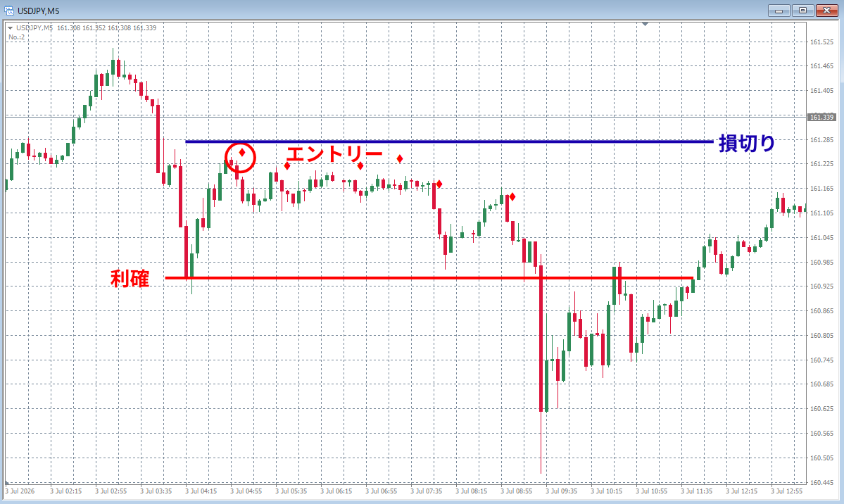The width and height of the screenshot is (844, 504).
Task: Click the time axis label 3 Jul 12:55
Action: [786, 491]
